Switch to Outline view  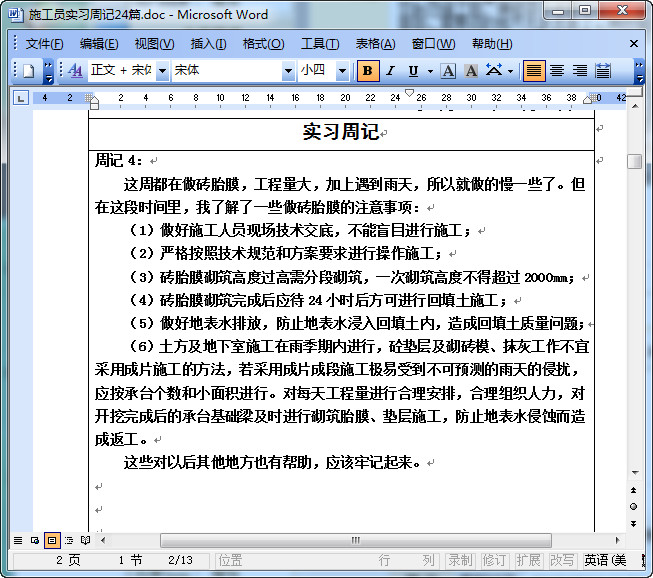pos(69,541)
